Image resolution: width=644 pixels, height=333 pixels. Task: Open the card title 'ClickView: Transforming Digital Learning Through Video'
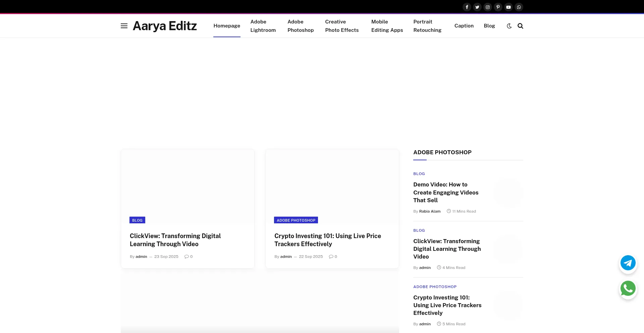pos(175,240)
